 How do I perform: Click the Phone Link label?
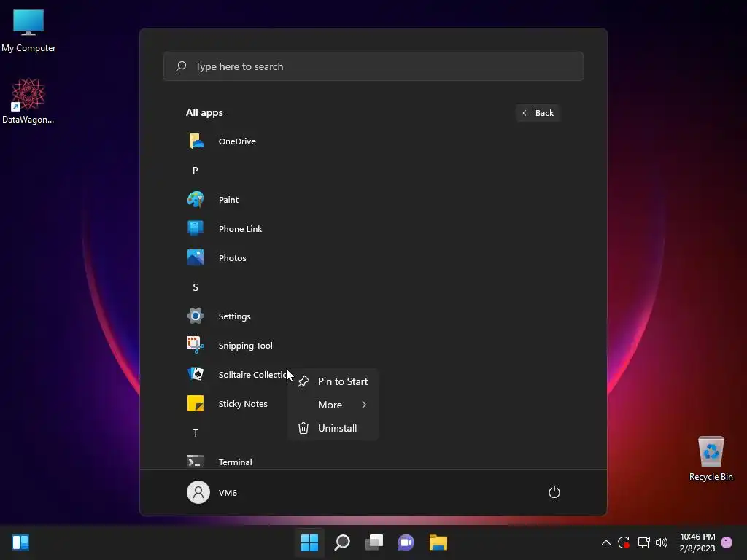[x=240, y=229]
